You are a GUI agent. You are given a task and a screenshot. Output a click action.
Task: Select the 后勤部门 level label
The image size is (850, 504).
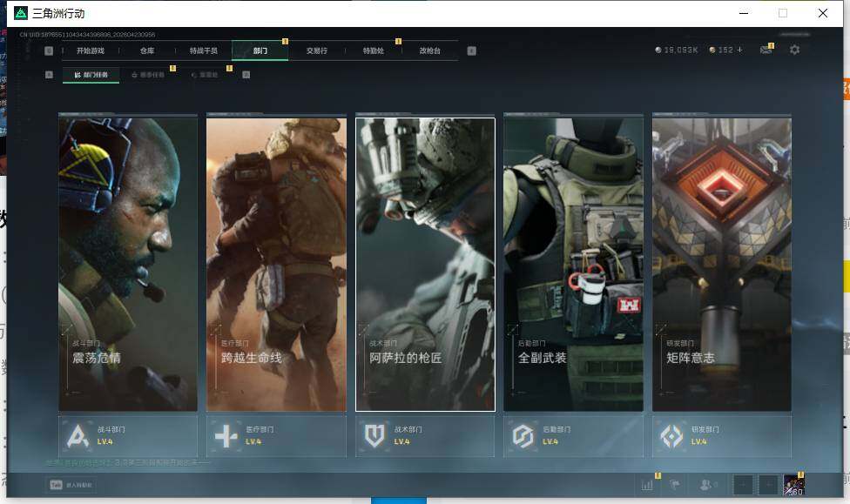(x=550, y=441)
